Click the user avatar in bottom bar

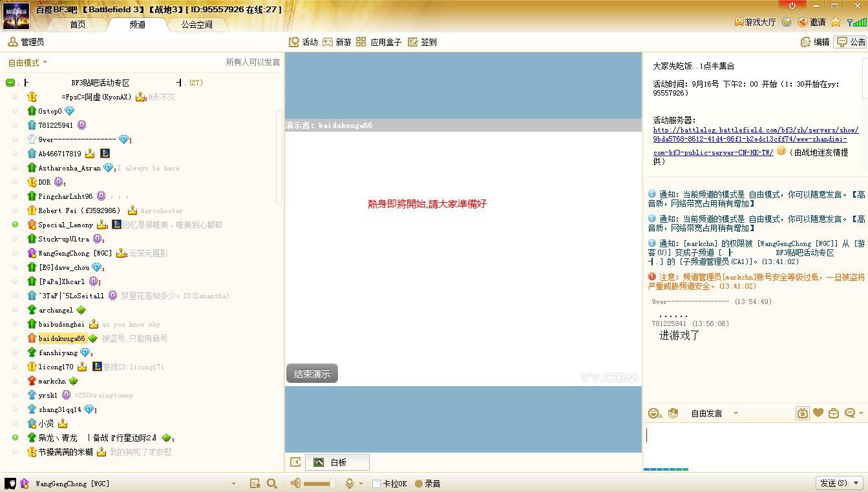coord(10,484)
